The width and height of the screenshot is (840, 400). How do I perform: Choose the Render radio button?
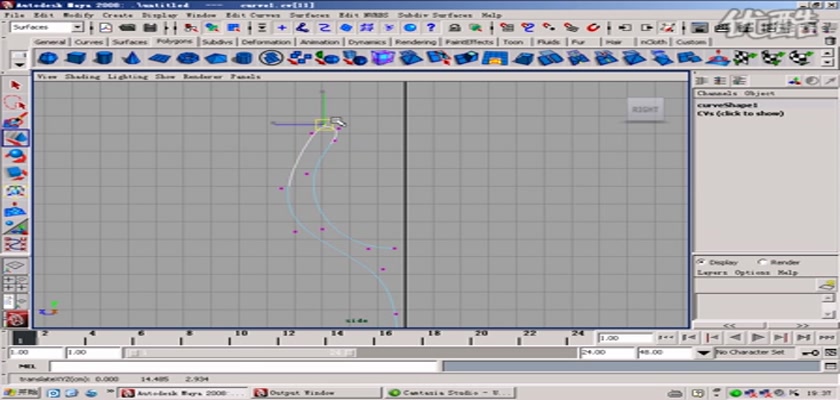click(x=762, y=262)
